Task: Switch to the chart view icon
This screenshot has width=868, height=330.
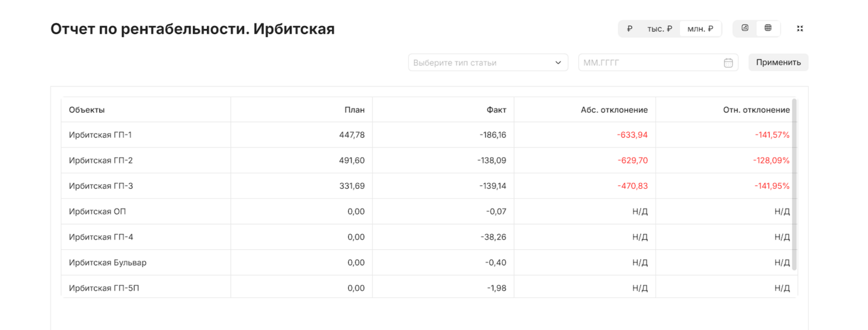Action: (745, 28)
